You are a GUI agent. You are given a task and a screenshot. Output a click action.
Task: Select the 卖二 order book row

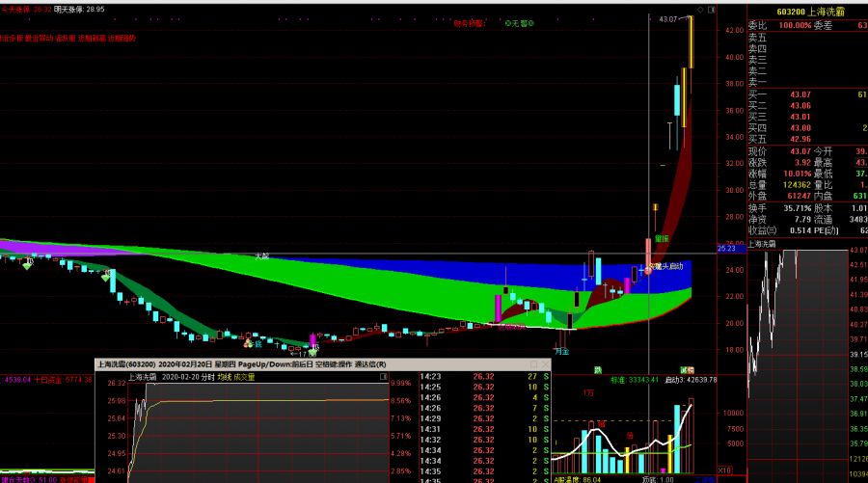click(807, 70)
